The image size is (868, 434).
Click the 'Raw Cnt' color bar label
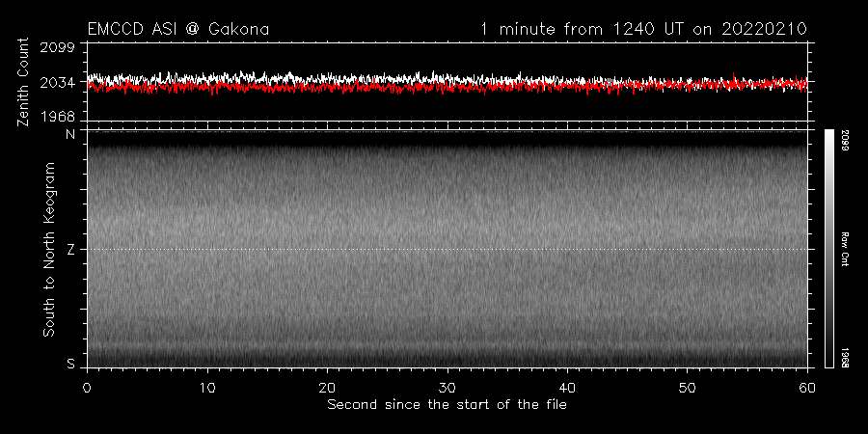845,249
